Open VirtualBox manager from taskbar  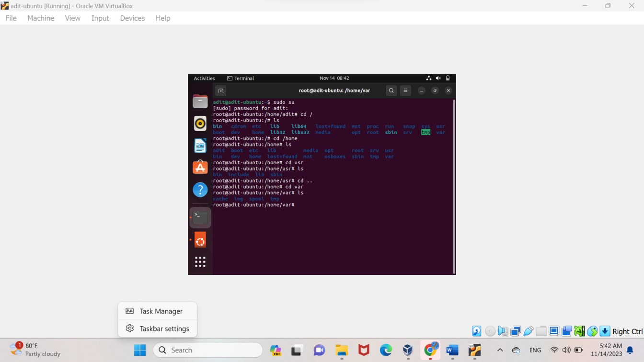point(408,350)
